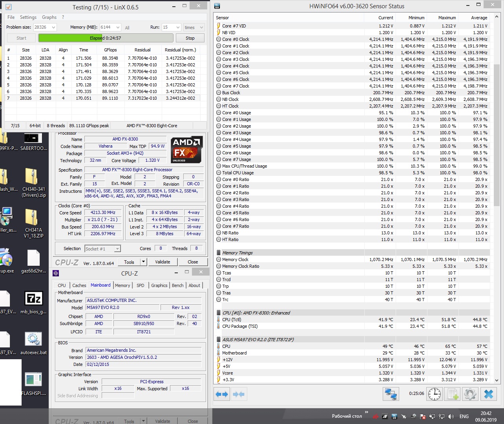
Task: Click the AMD FX Unlocked logo
Action: [x=187, y=150]
